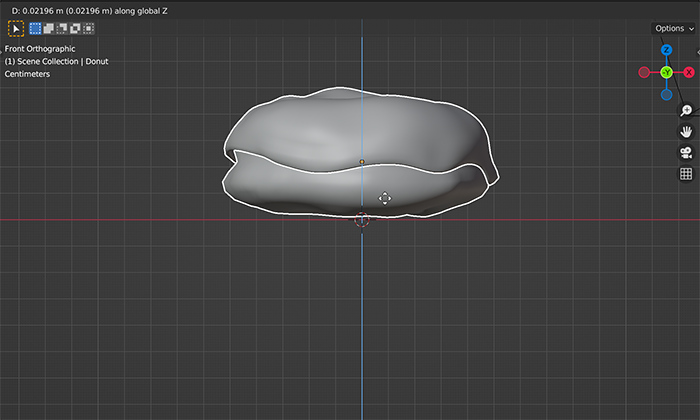Click the 3D cursor at the world origin
700x420 pixels.
click(362, 220)
